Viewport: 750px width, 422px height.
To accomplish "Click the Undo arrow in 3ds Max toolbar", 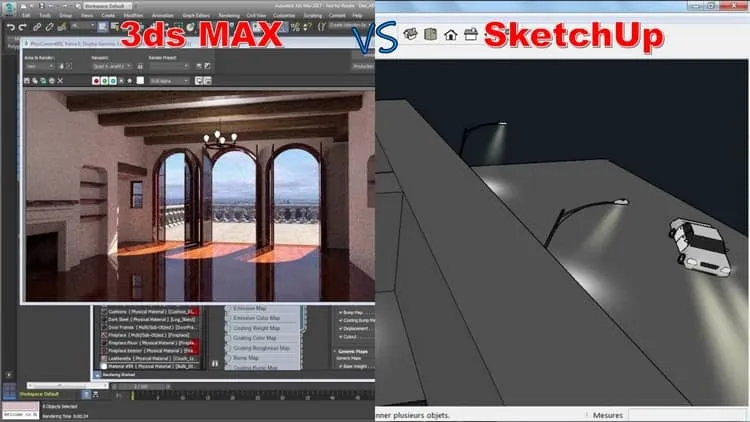I will tap(11, 27).
